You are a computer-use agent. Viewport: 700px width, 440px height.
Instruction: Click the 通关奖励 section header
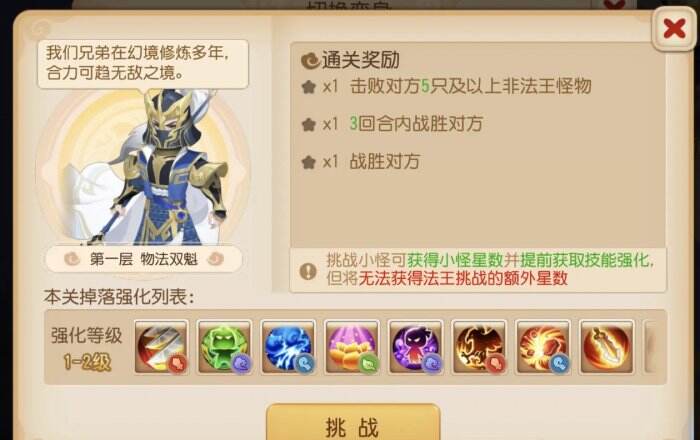[x=350, y=60]
